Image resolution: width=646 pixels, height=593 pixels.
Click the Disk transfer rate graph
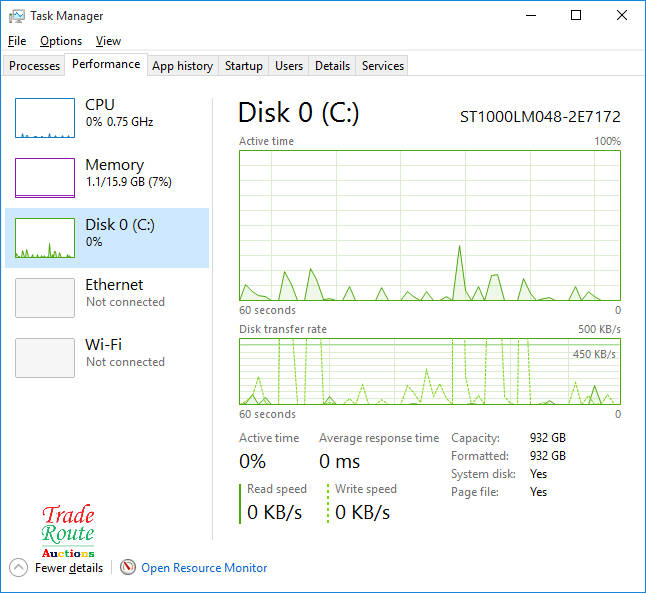[x=430, y=371]
